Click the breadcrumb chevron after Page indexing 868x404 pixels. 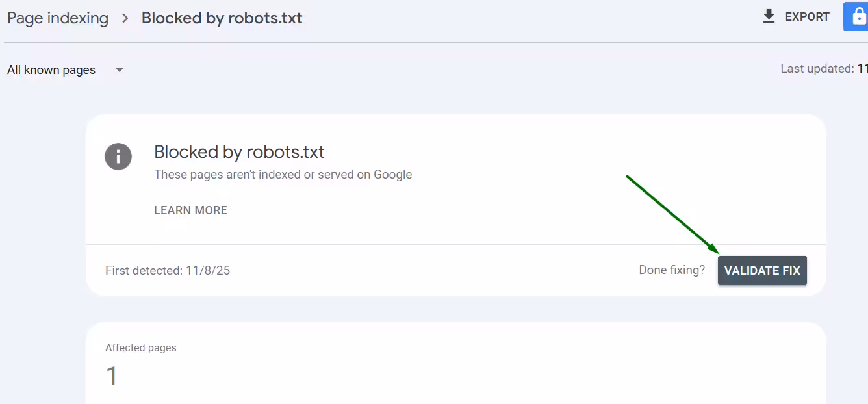tap(124, 18)
